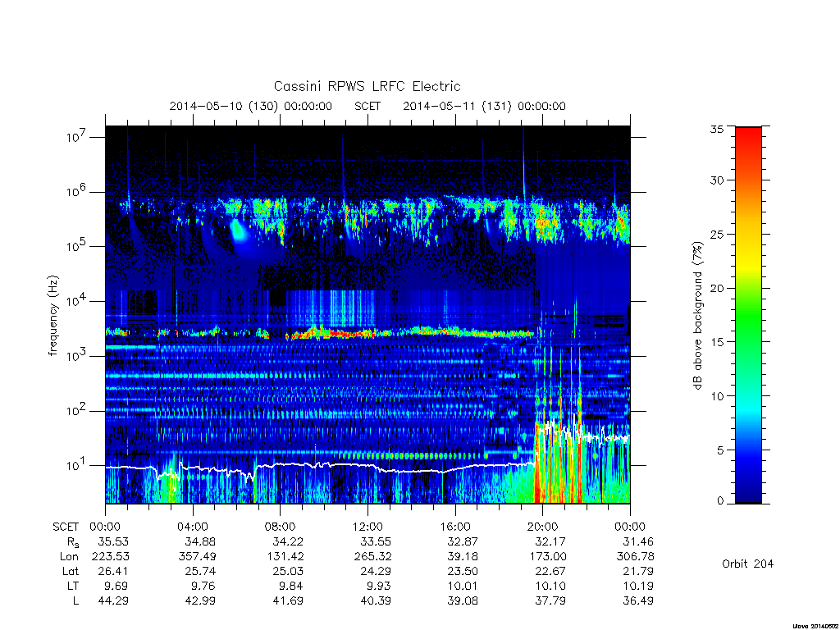Click the 10^2 frequency tick label
The image size is (840, 630).
point(76,411)
